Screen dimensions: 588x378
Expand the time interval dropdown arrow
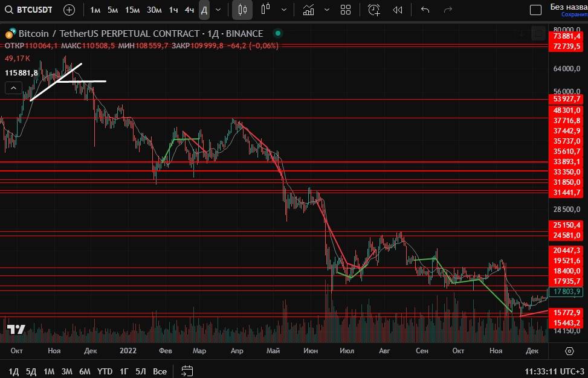coord(218,10)
